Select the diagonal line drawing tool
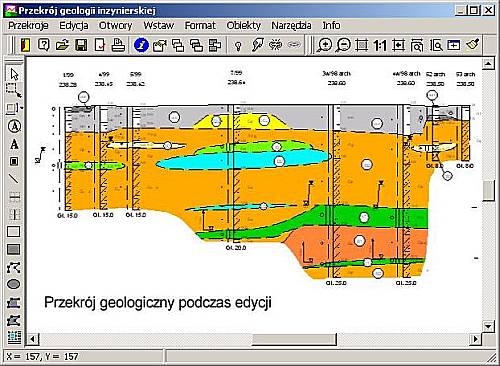This screenshot has width=500, height=366. 14,178
